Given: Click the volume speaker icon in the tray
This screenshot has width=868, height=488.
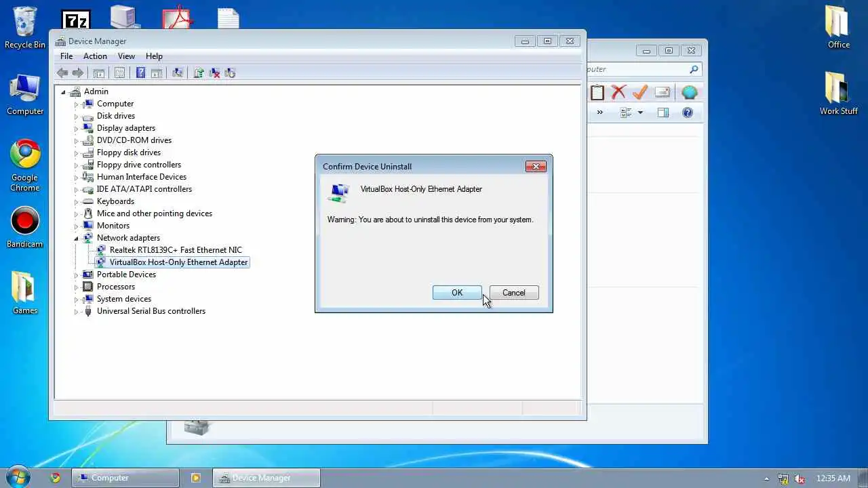Looking at the screenshot, I should tap(800, 478).
